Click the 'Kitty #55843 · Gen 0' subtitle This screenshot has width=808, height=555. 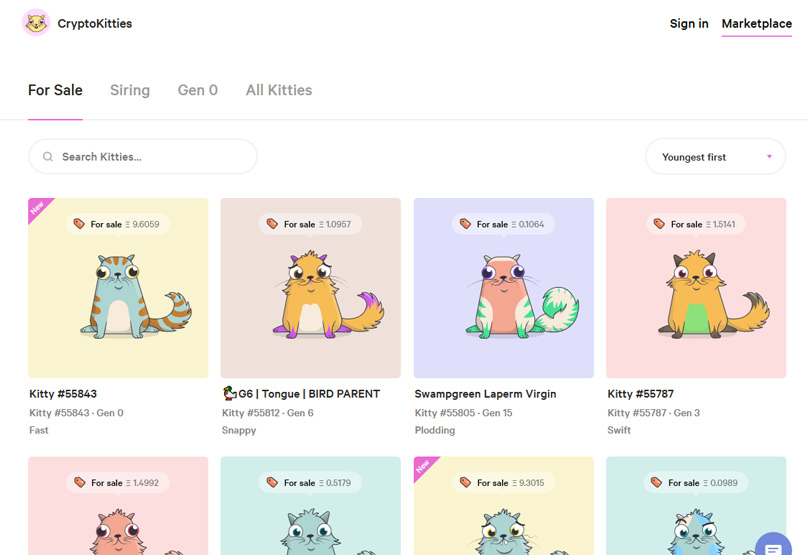pyautogui.click(x=76, y=413)
